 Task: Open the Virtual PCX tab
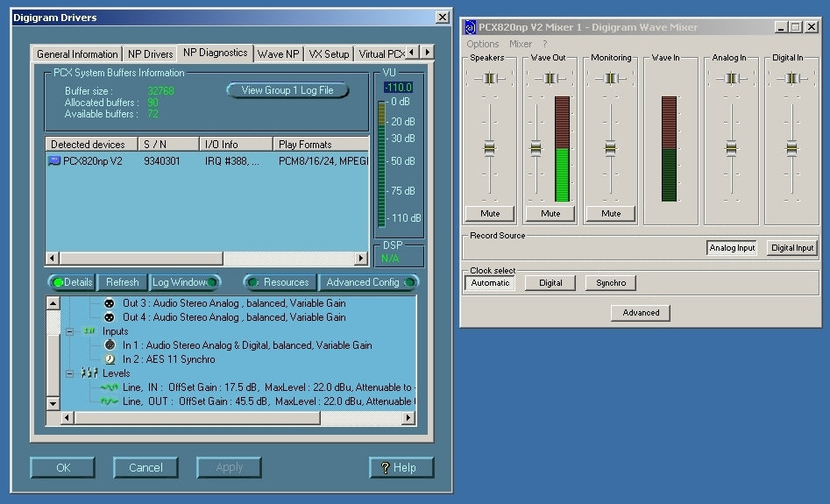[380, 54]
